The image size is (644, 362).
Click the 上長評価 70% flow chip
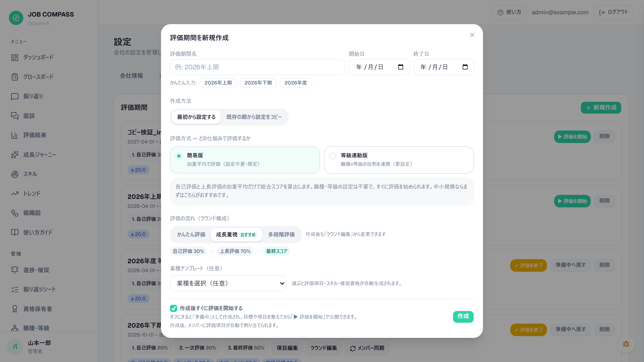(x=235, y=251)
